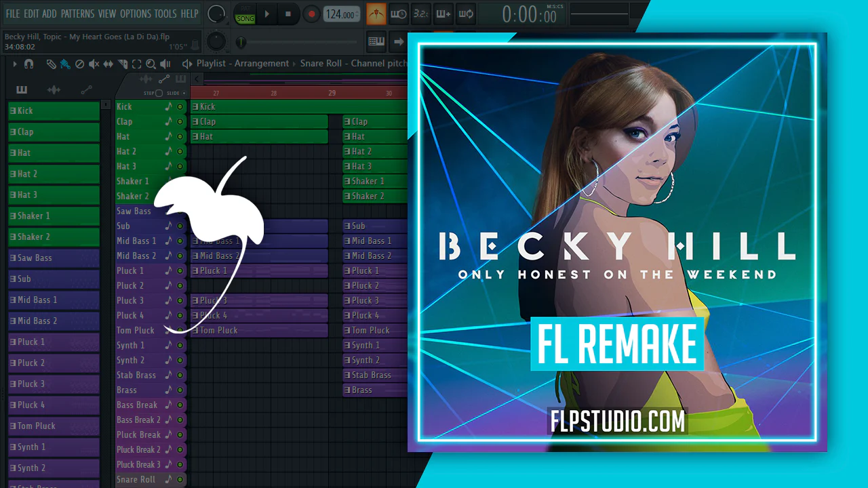This screenshot has height=488, width=868.
Task: Click the Brass track note icon
Action: point(168,390)
